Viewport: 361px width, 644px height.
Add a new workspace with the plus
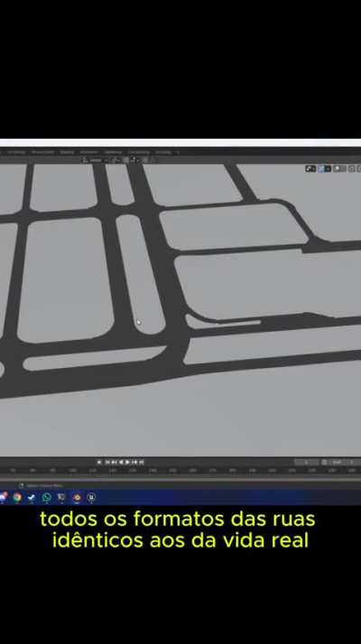click(178, 152)
